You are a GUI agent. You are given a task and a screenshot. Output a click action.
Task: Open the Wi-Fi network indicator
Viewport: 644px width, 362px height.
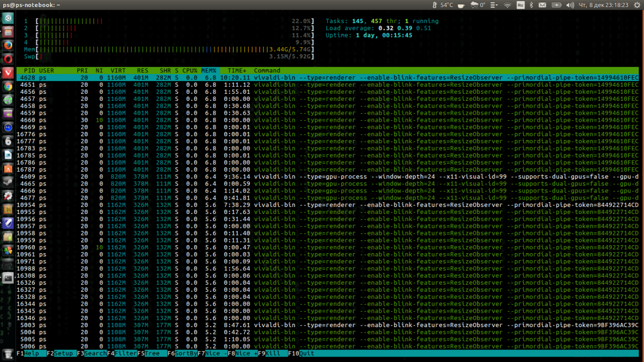[507, 5]
